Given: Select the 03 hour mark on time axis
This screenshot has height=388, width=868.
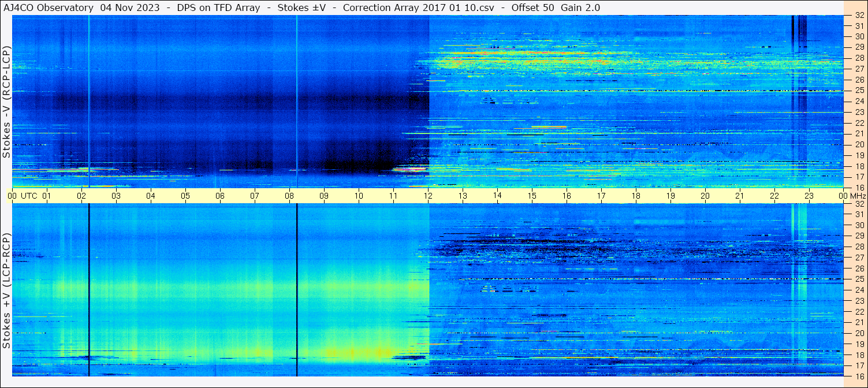Looking at the screenshot, I should (x=116, y=196).
